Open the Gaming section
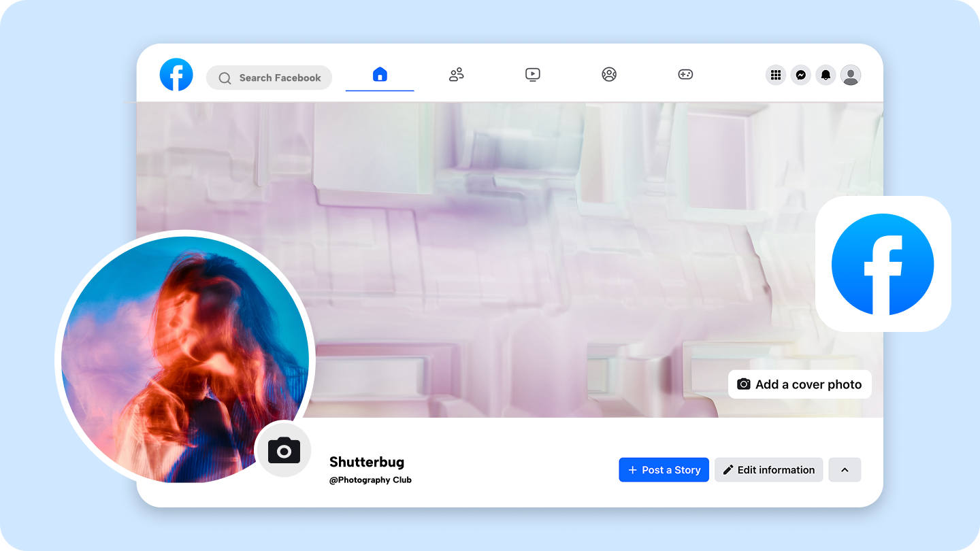Screen dimensions: 980x551 [685, 74]
